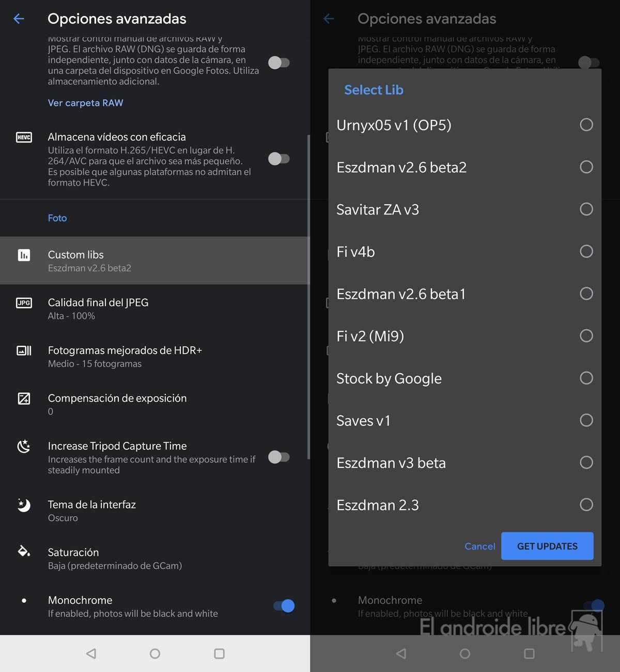Open the Tema de la interfaz setting
The width and height of the screenshot is (620, 672).
pos(92,510)
